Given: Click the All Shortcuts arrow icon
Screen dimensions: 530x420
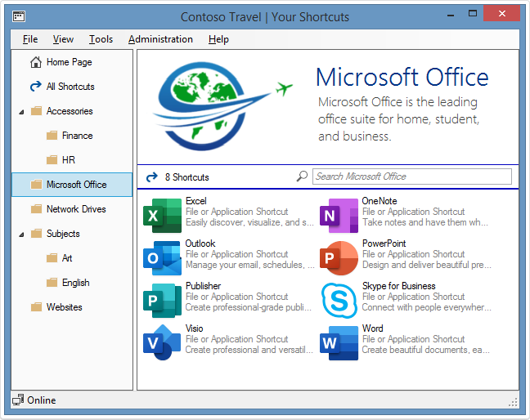Looking at the screenshot, I should 36,87.
